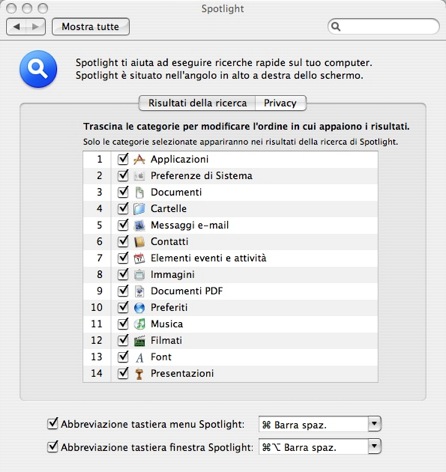Screen dimensions: 446x472
Task: Click the large blue Spotlight magnifier icon
Action: click(x=38, y=69)
